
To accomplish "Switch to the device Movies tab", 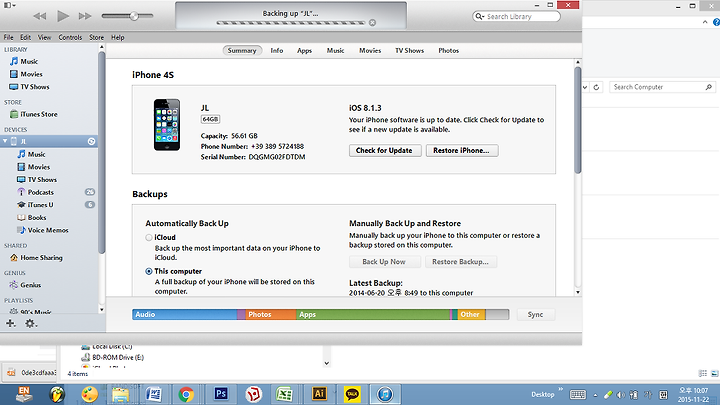I will coord(370,51).
